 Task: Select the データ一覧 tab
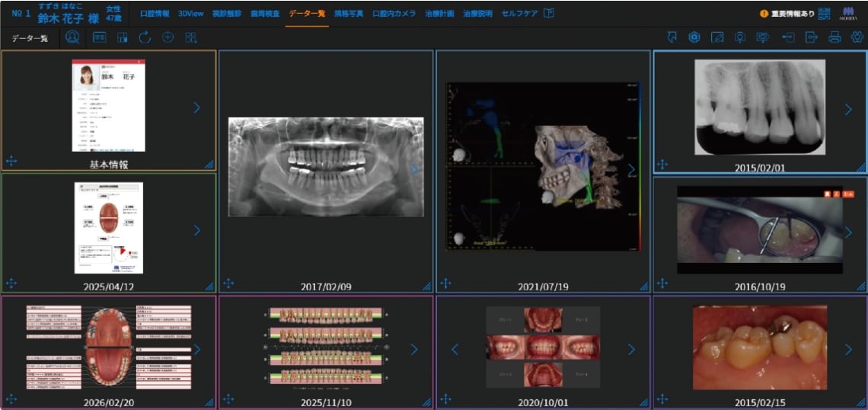point(307,14)
